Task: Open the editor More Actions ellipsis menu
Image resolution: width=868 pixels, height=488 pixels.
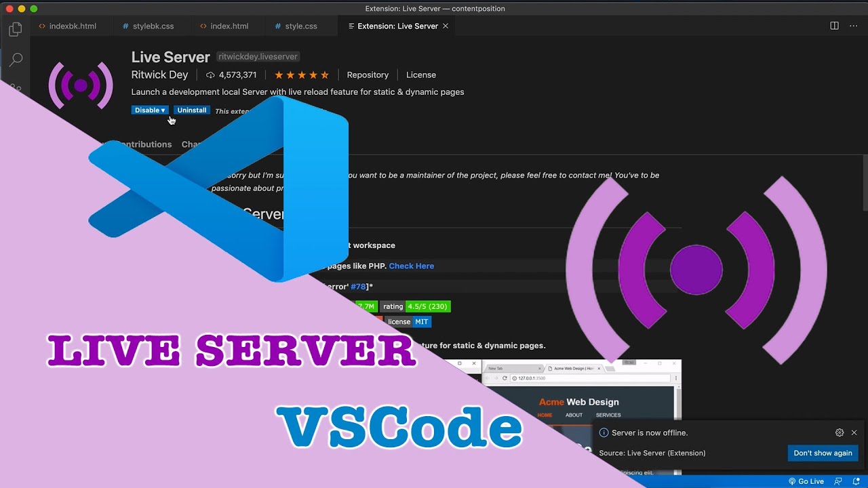Action: click(x=854, y=26)
